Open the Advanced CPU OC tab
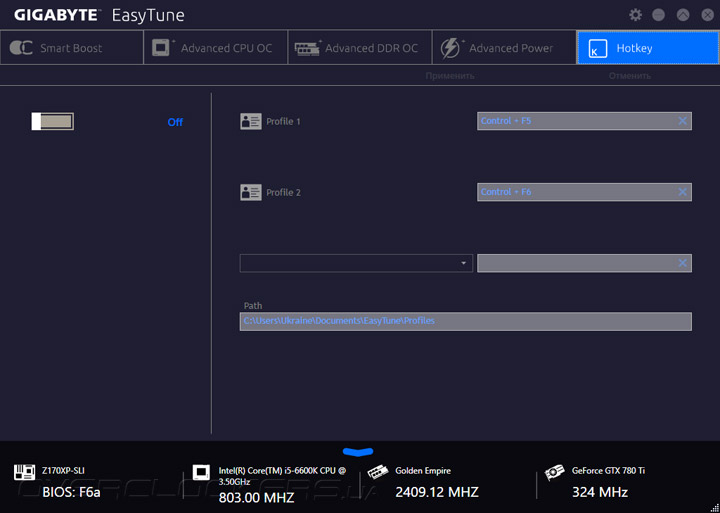The height and width of the screenshot is (513, 720). click(x=216, y=48)
